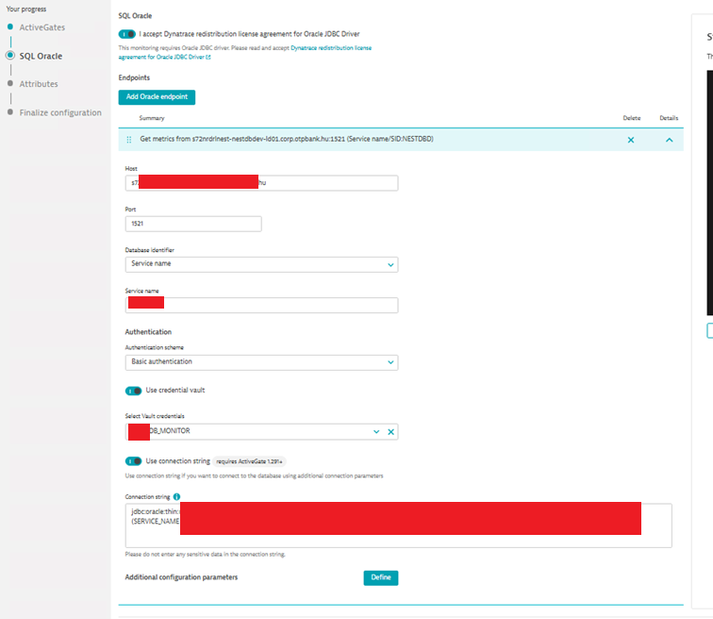Delete the Oracle endpoint with X icon
The height and width of the screenshot is (619, 713).
pyautogui.click(x=631, y=140)
